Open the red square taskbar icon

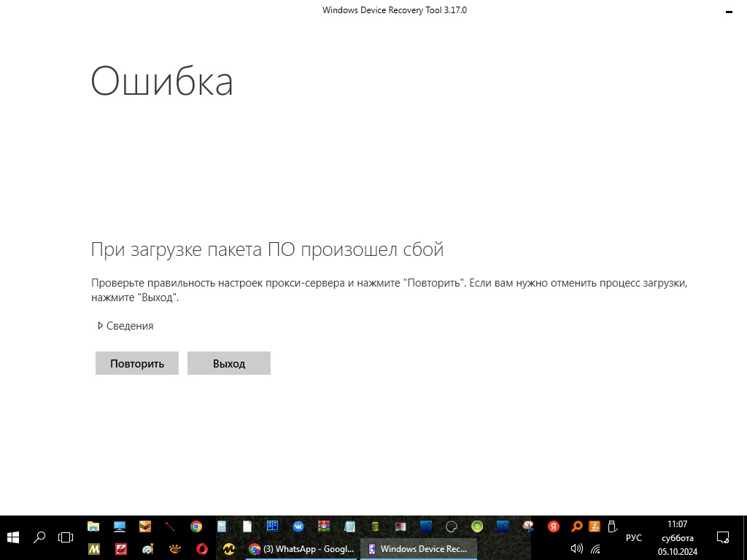[x=121, y=549]
